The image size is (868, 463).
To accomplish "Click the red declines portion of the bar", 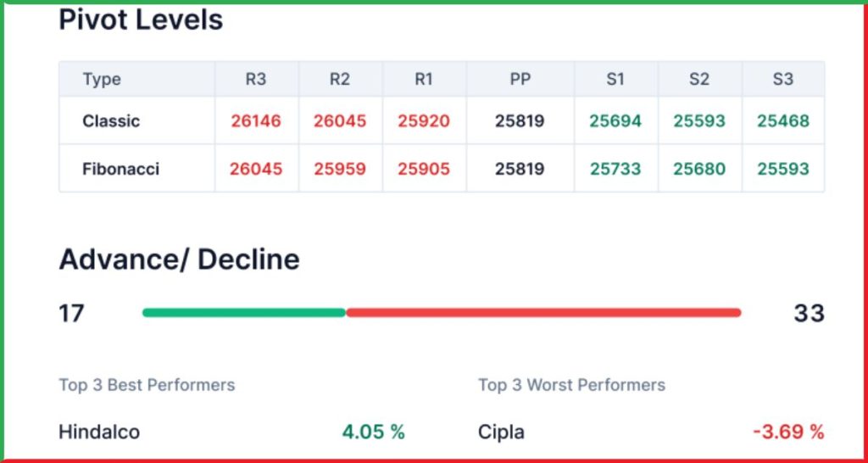I will pyautogui.click(x=542, y=313).
